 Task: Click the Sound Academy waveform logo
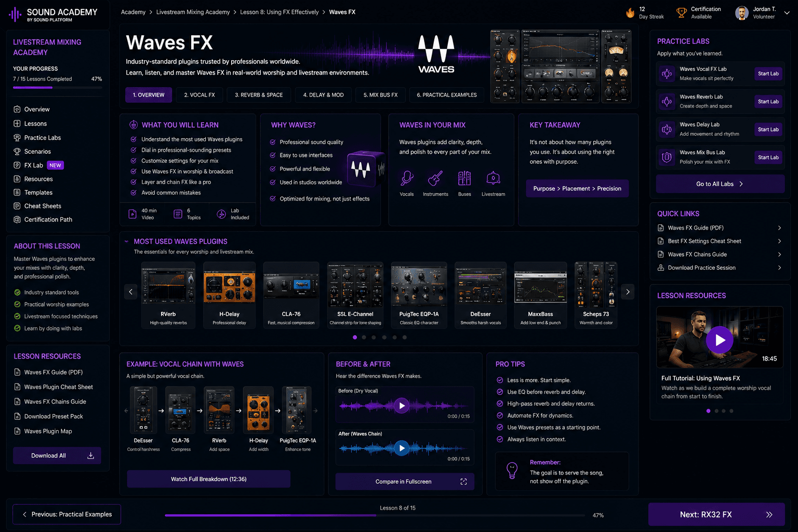click(x=15, y=15)
